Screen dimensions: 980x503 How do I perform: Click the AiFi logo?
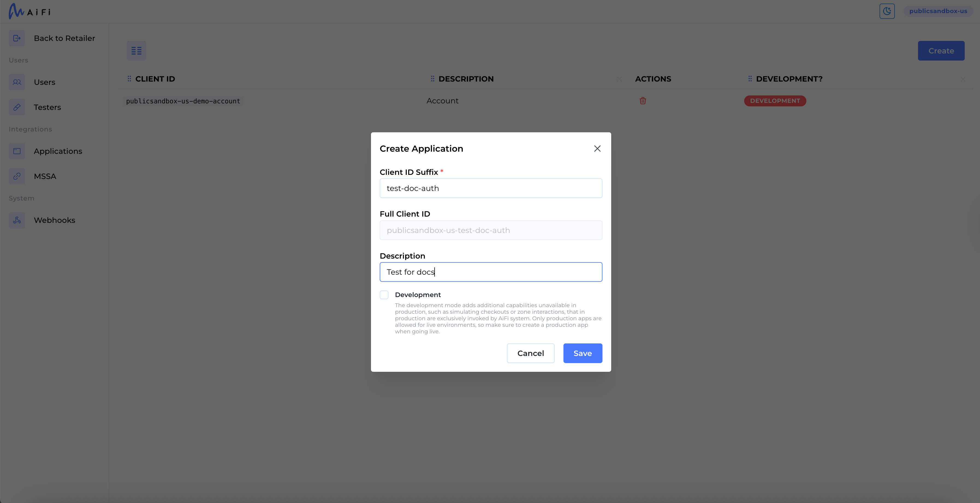(x=30, y=11)
